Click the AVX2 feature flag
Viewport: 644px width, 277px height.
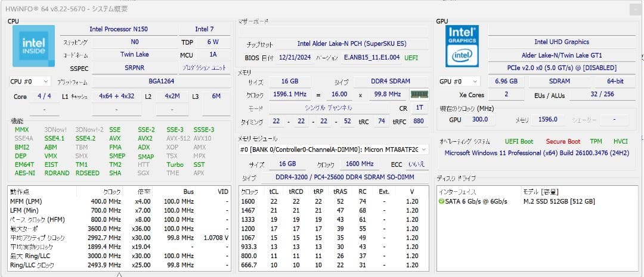pos(145,138)
